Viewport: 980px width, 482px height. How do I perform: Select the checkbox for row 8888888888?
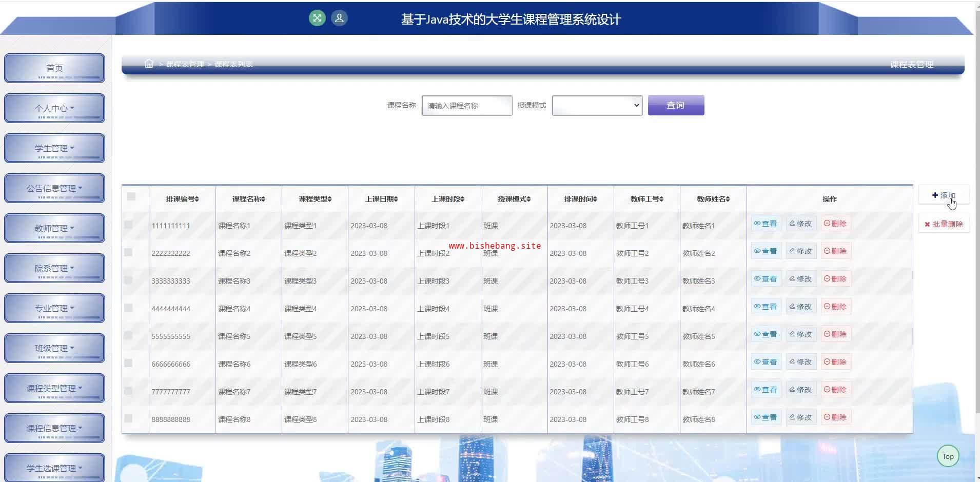[129, 418]
